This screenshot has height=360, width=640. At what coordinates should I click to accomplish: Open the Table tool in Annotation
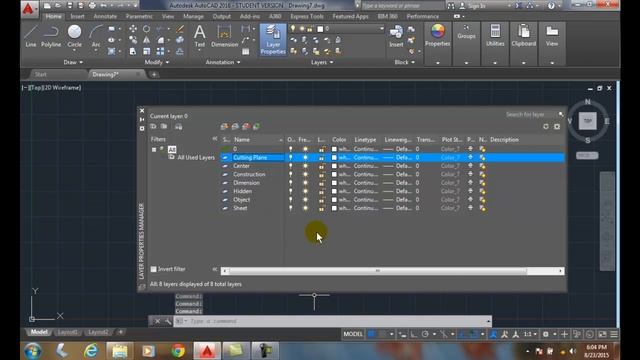click(245, 51)
